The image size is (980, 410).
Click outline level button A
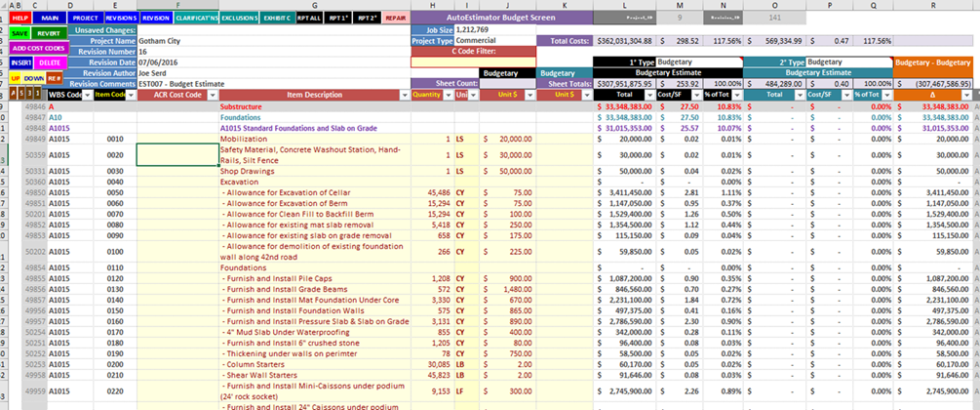pos(14,95)
